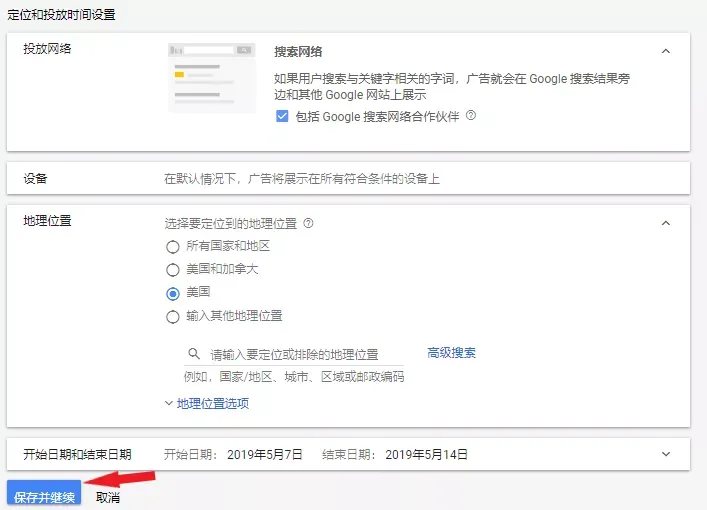Click the 投放网络 label
Viewport: 707px width, 510px height.
[47, 49]
